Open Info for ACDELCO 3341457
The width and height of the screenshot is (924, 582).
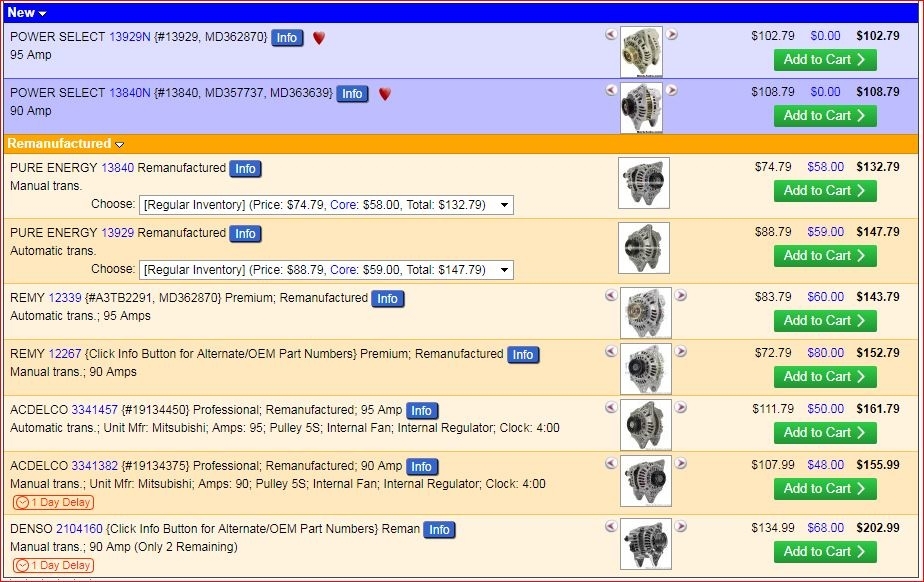421,411
